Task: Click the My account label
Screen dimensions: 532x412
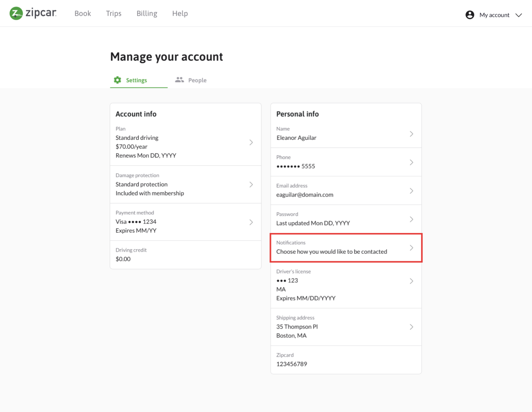Action: pyautogui.click(x=494, y=15)
